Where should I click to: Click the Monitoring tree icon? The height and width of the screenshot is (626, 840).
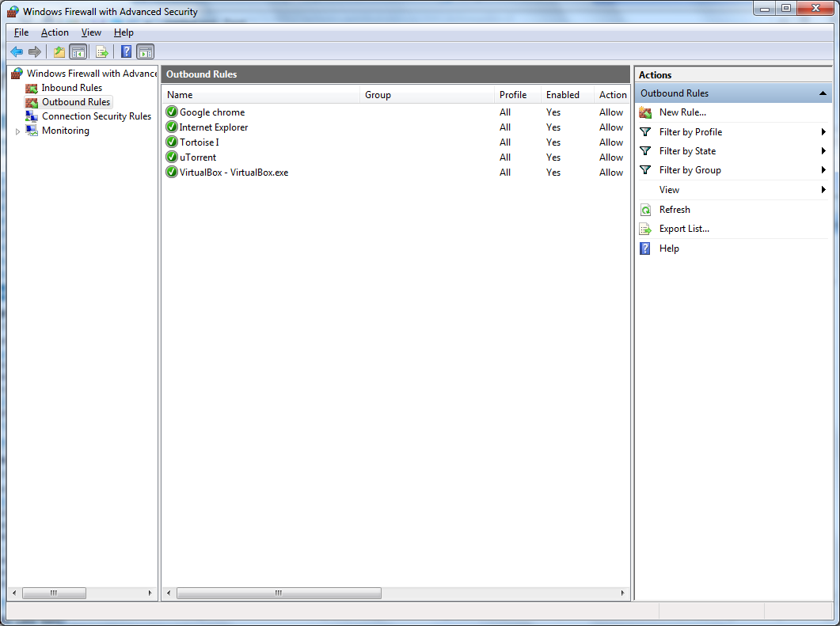click(32, 131)
